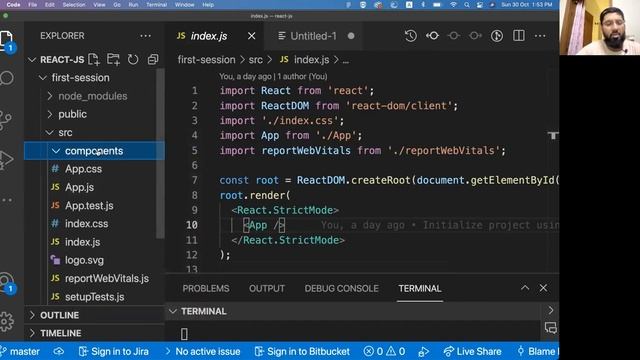Open the Source Control activity bar icon
The width and height of the screenshot is (640, 360).
6,120
